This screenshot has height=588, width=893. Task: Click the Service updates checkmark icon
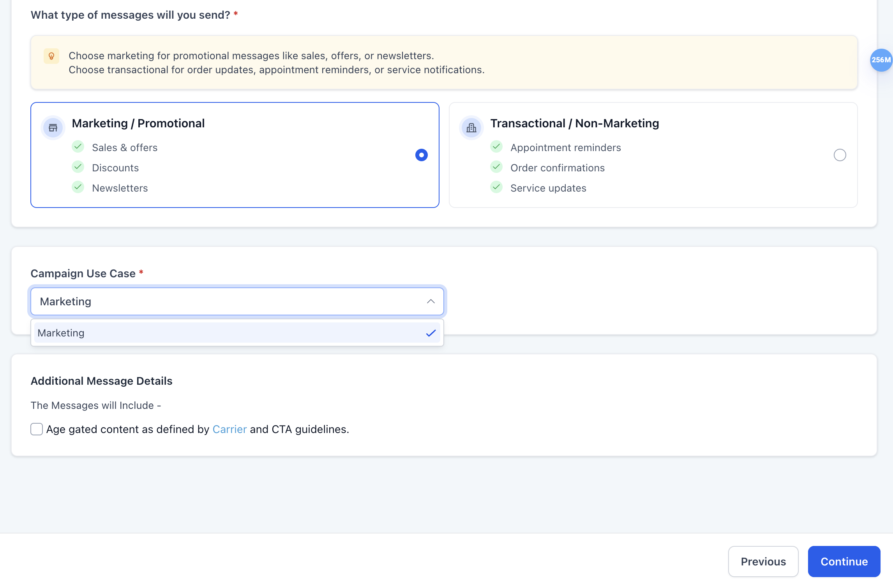click(x=496, y=187)
